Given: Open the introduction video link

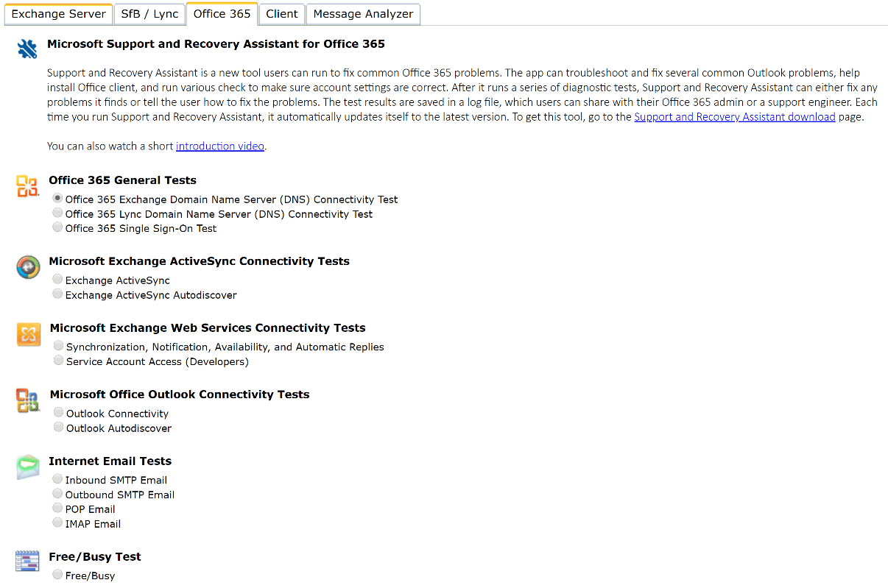Looking at the screenshot, I should coord(220,146).
